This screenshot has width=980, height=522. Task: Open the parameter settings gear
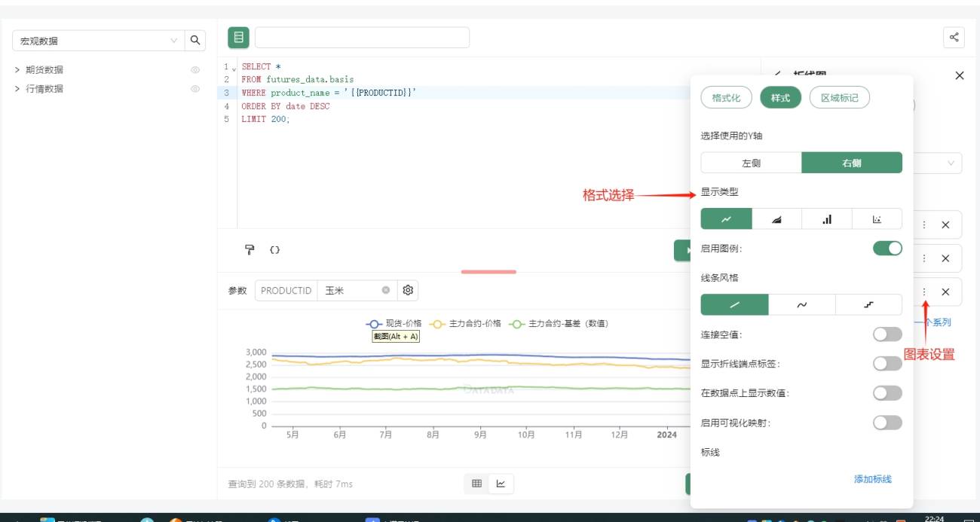pos(408,291)
